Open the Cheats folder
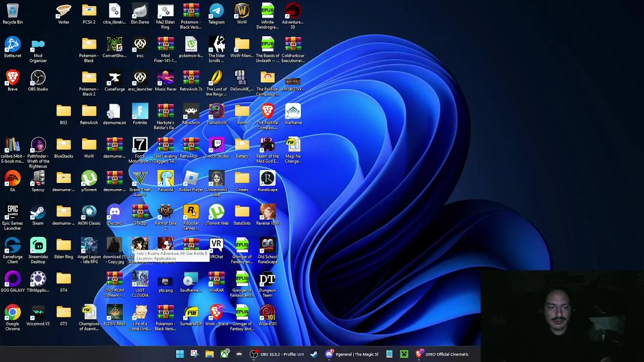Viewport: 644px width, 362px height. point(242,182)
